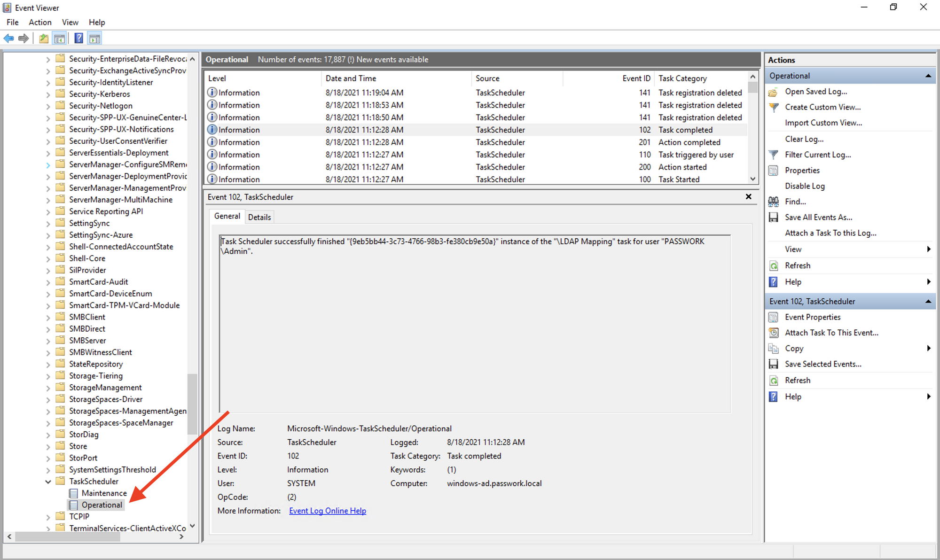940x560 pixels.
Task: Open a saved log file
Action: [x=816, y=91]
